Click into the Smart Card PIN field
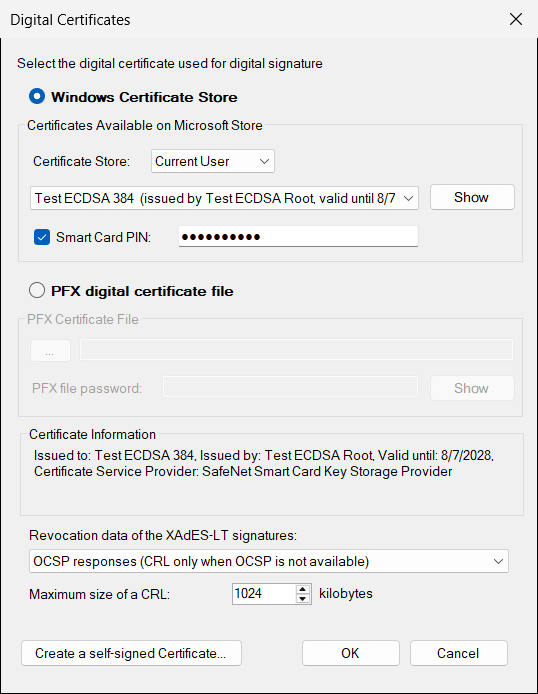This screenshot has height=694, width=538. click(298, 237)
